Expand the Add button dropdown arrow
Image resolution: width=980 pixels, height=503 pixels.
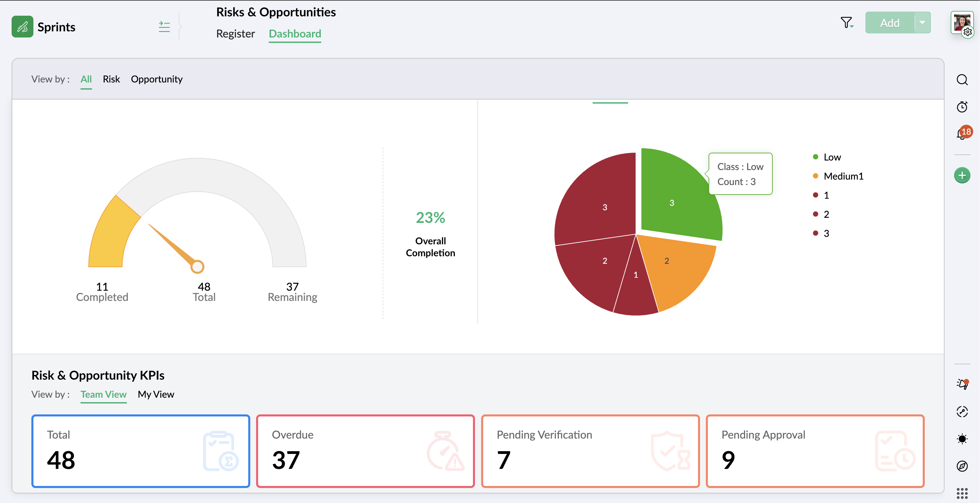[x=922, y=23]
